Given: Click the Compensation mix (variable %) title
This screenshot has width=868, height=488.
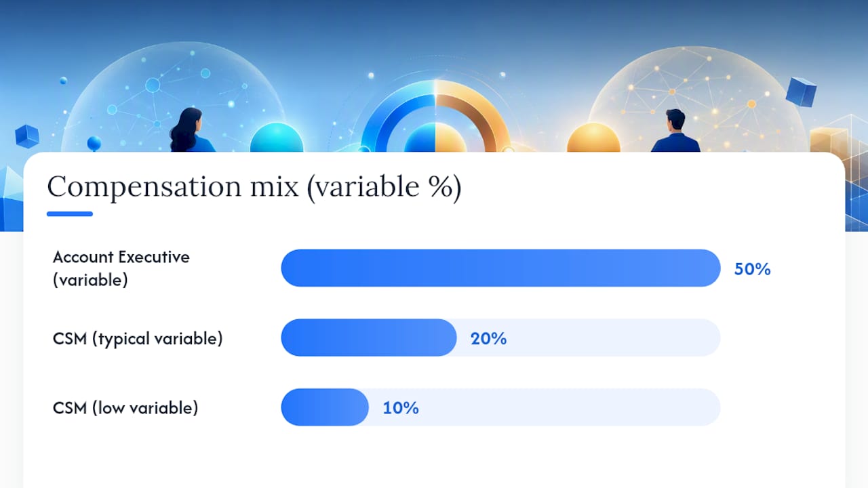Looking at the screenshot, I should [x=254, y=187].
